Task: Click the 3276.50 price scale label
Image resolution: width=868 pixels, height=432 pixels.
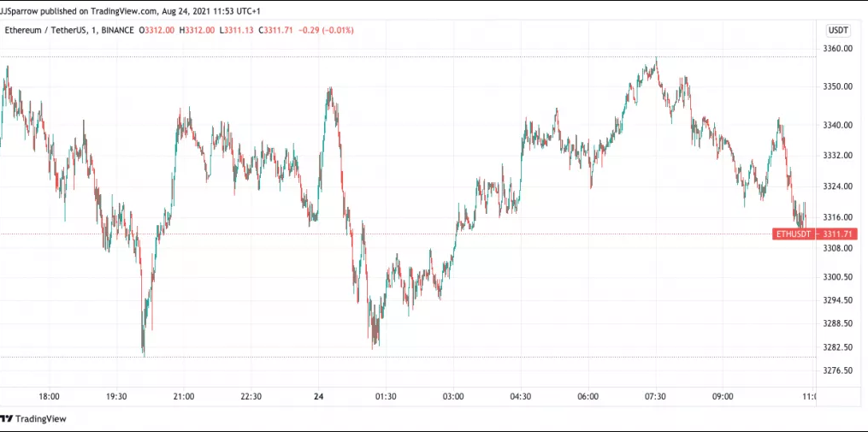Action: point(837,370)
